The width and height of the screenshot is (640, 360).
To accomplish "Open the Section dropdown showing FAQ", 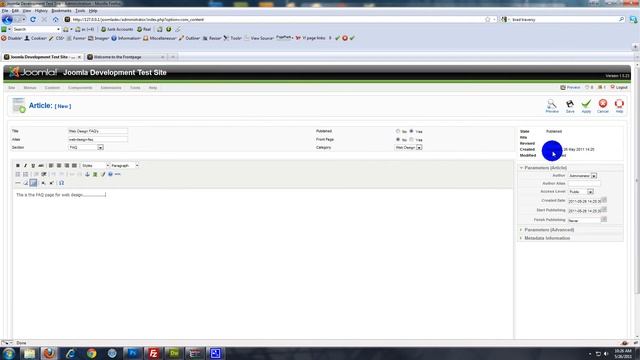I will click(86, 147).
